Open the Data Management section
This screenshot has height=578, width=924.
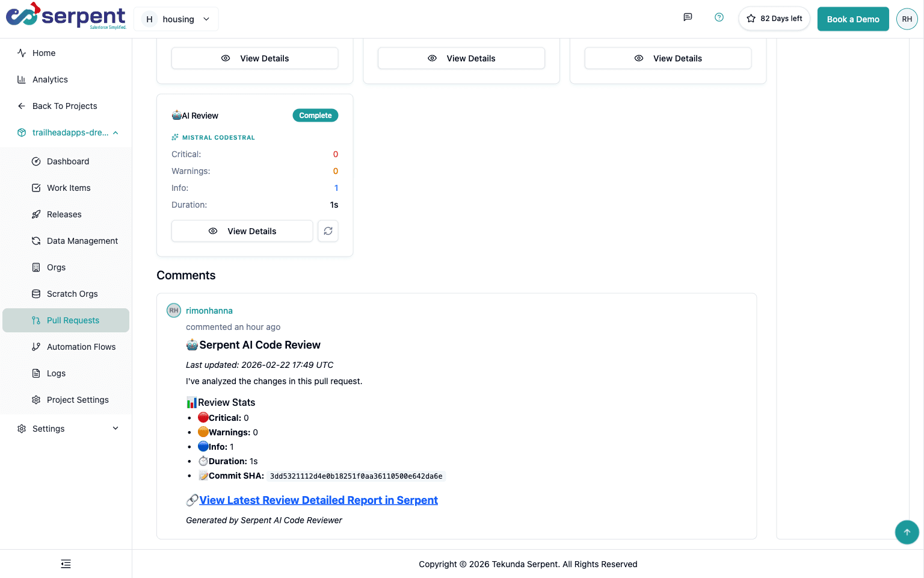point(82,241)
